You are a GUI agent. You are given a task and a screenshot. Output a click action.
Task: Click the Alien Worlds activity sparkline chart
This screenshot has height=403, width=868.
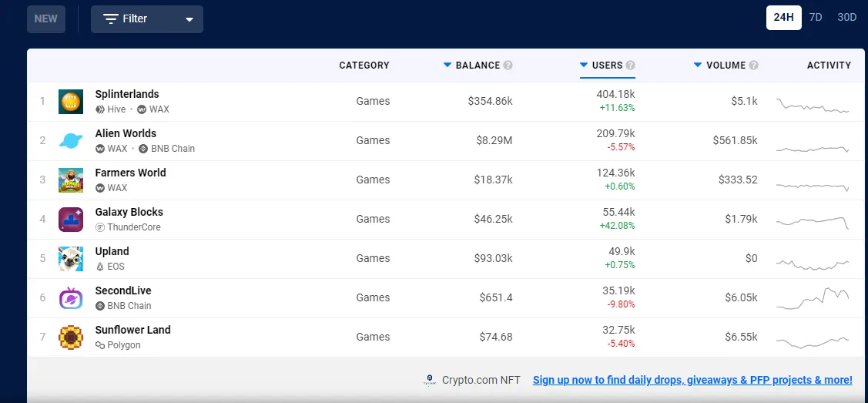click(813, 149)
